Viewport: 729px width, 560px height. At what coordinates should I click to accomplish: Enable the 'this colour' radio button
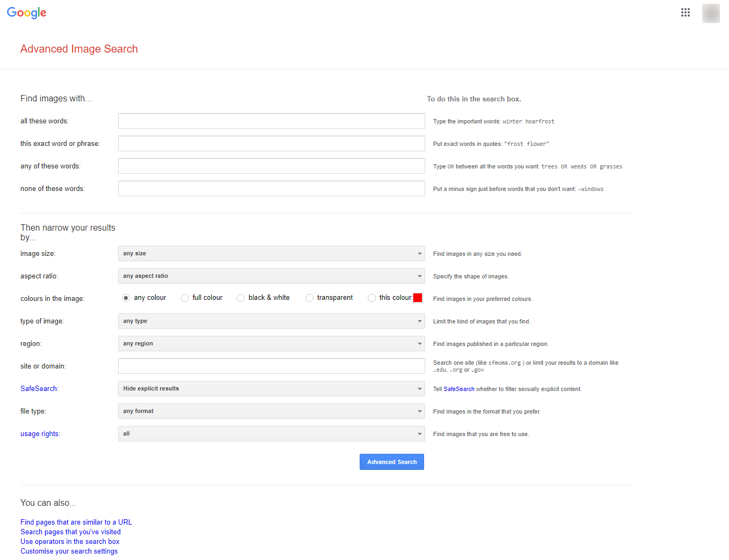[371, 298]
